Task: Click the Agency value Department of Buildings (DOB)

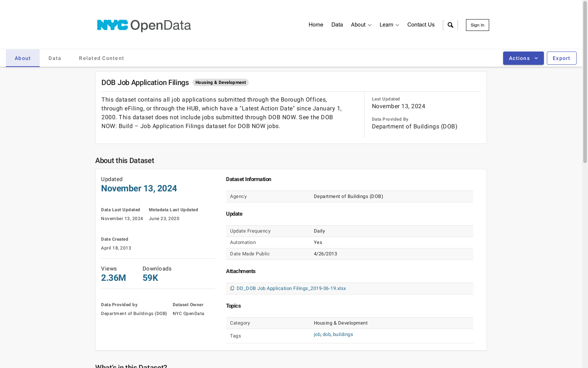Action: [348, 197]
